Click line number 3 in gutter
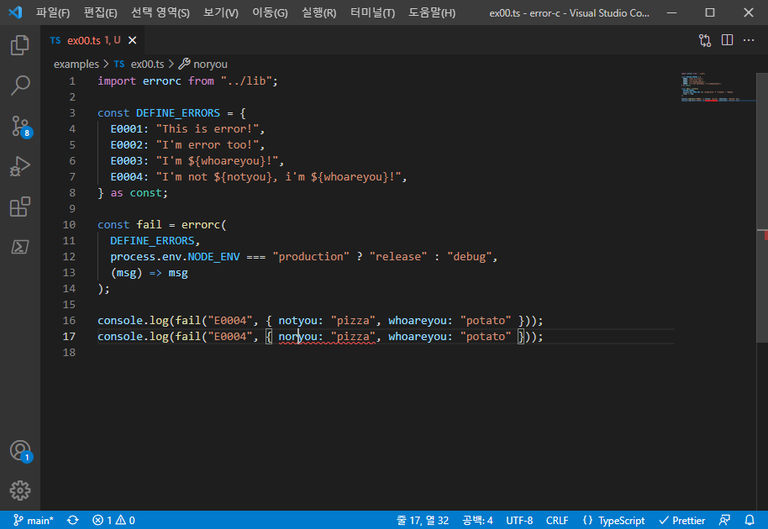 pos(72,113)
